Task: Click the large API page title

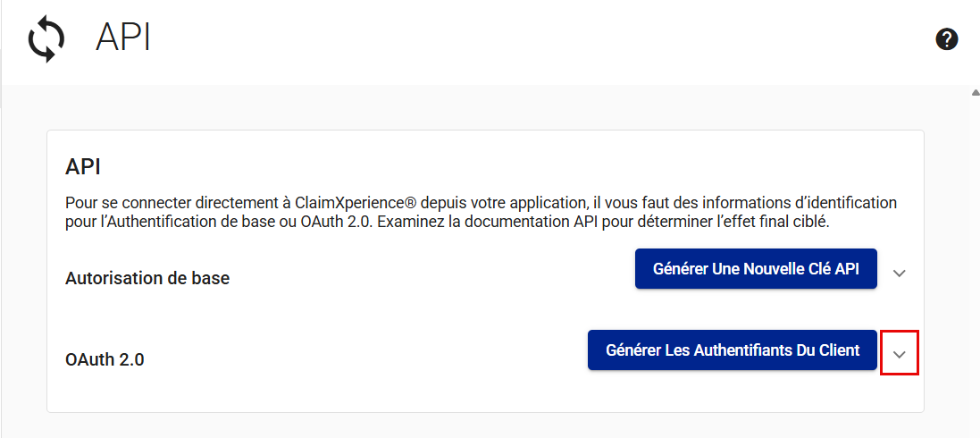Action: 123,38
